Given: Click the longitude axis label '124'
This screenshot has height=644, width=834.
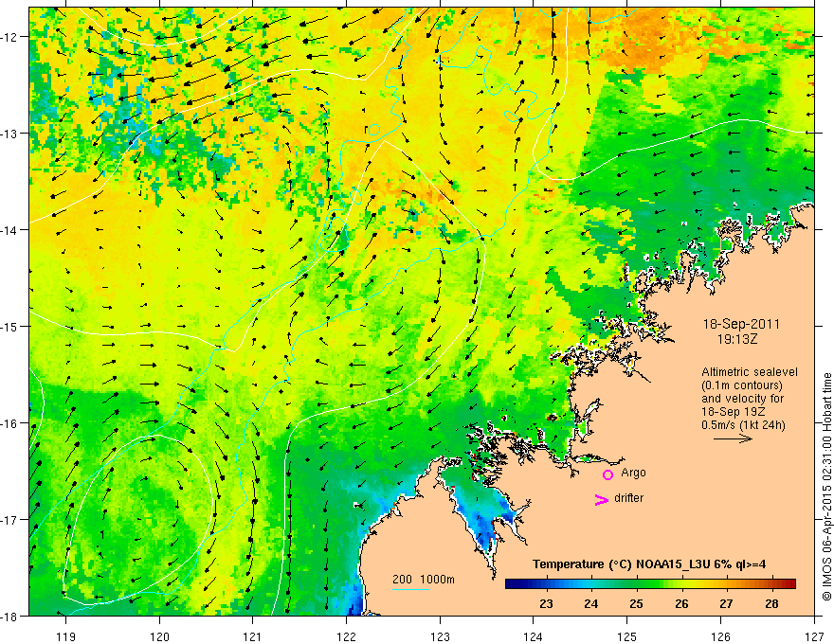Looking at the screenshot, I should [x=533, y=636].
